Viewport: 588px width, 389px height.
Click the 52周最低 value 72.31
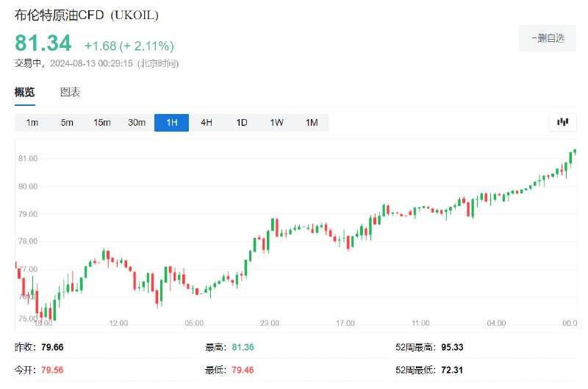452,370
